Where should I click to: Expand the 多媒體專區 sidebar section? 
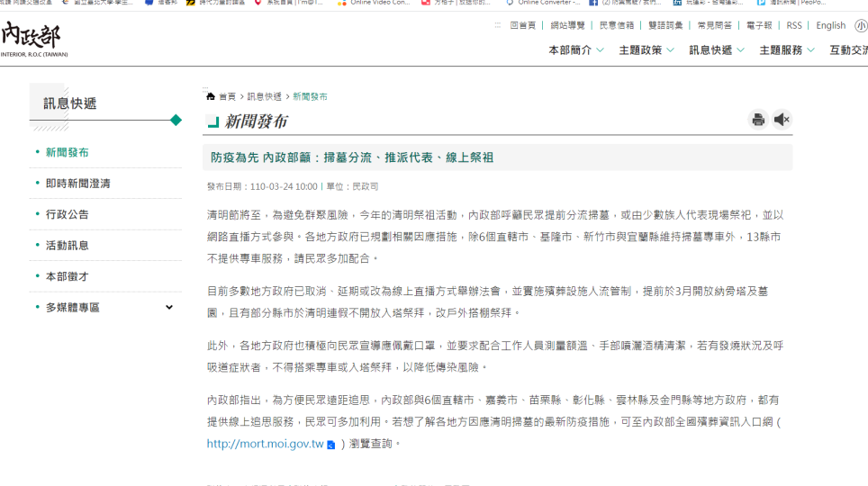tap(168, 308)
